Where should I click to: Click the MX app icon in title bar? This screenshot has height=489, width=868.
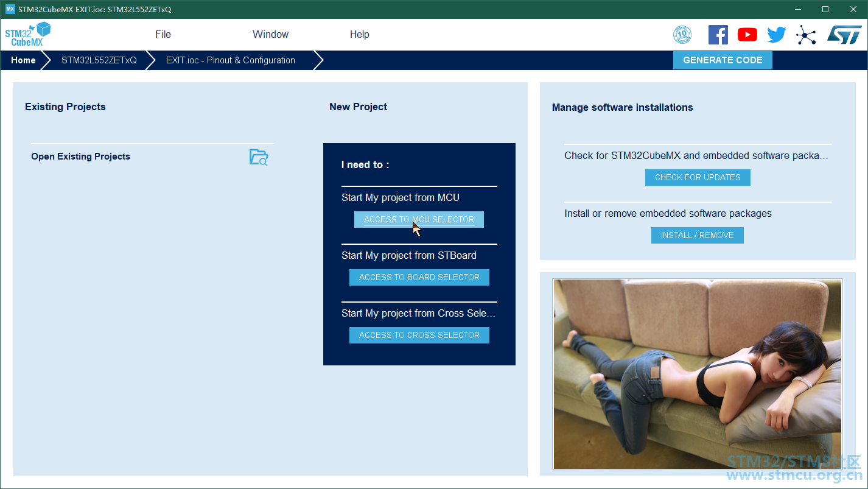10,9
